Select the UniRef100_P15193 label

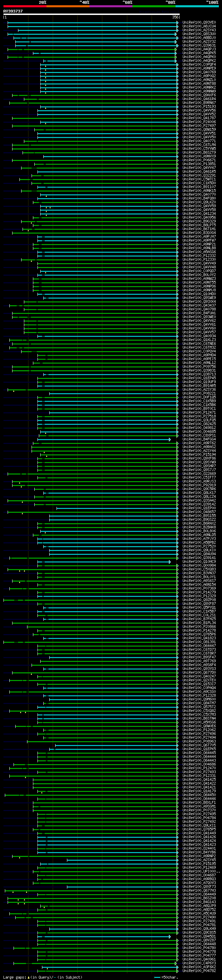pyautogui.click(x=199, y=106)
